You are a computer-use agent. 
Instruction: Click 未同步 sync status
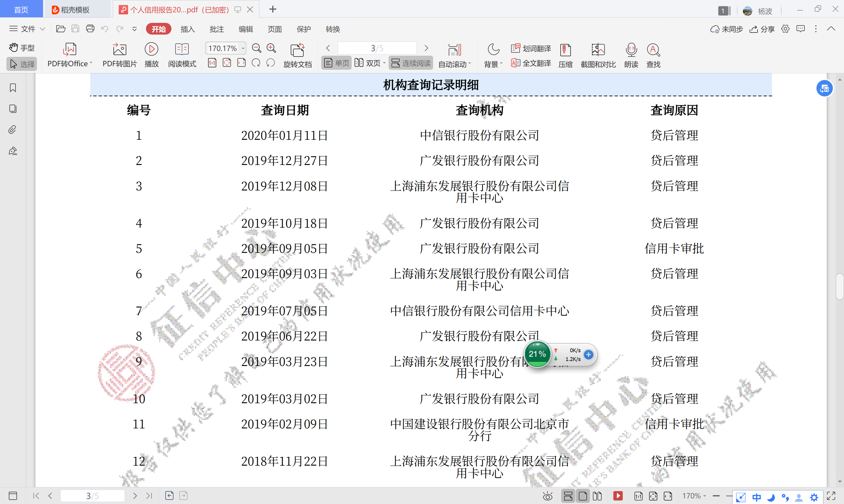click(x=726, y=29)
